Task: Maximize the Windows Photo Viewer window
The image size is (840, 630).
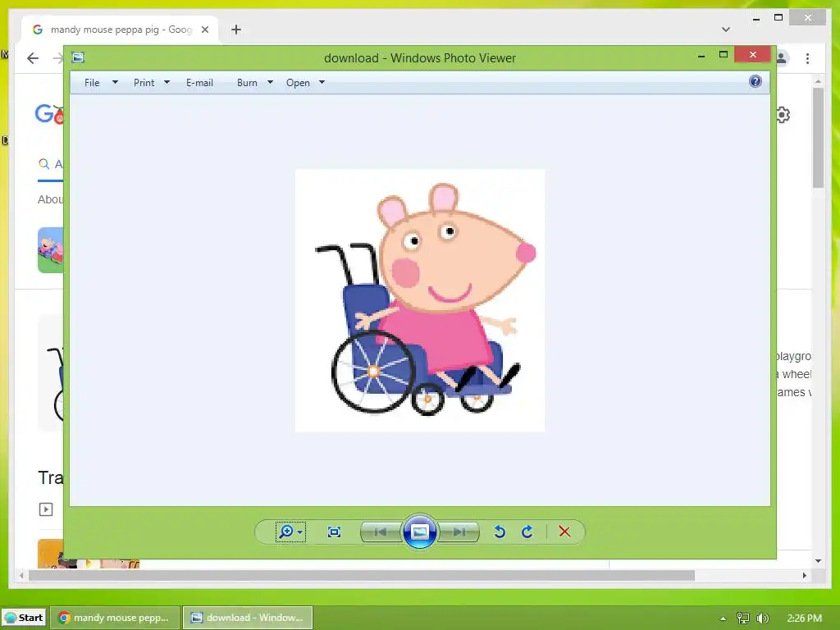Action: pyautogui.click(x=724, y=55)
